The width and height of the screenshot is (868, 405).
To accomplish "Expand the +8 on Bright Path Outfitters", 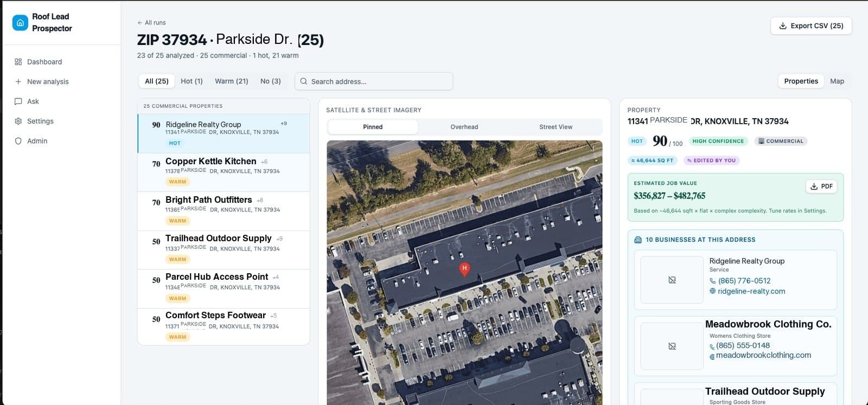I will pos(260,200).
